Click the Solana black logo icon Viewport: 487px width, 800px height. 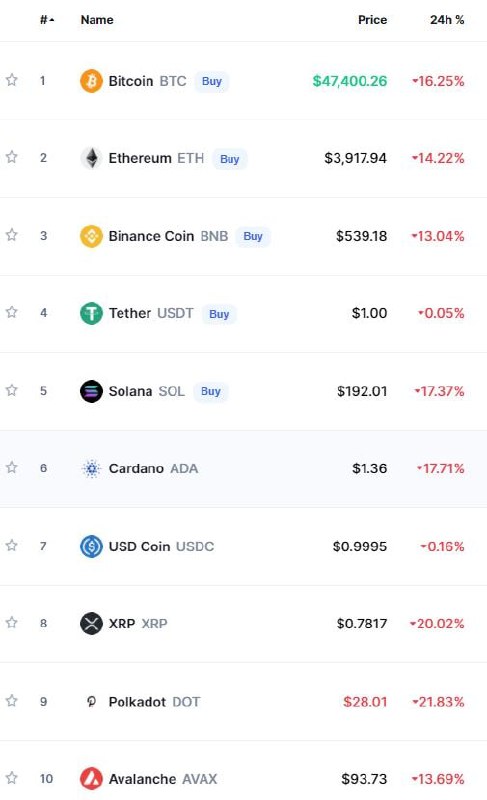91,391
